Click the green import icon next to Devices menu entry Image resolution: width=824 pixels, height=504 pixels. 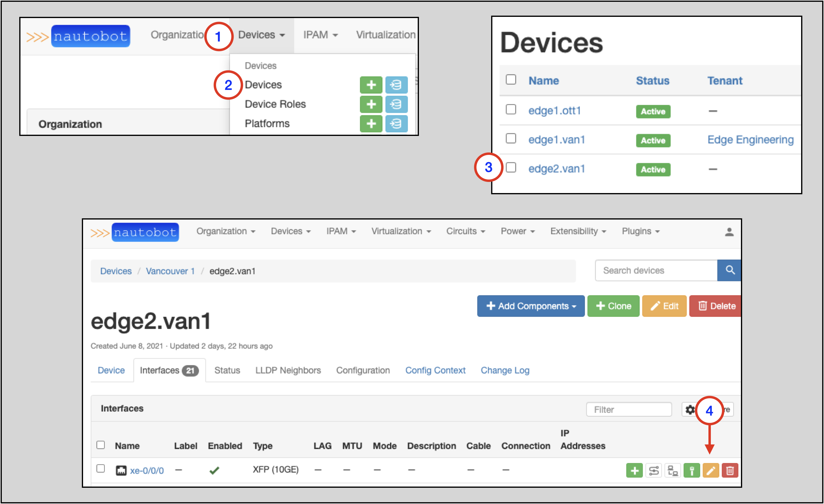(x=396, y=85)
